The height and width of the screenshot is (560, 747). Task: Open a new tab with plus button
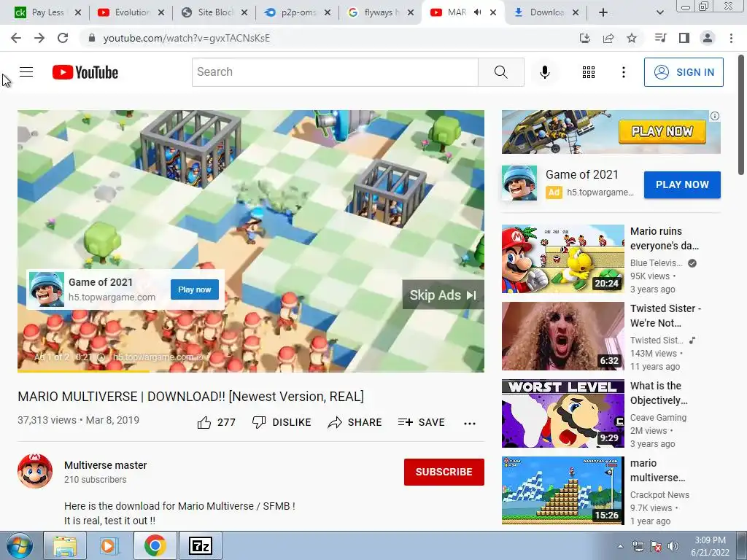pyautogui.click(x=603, y=12)
